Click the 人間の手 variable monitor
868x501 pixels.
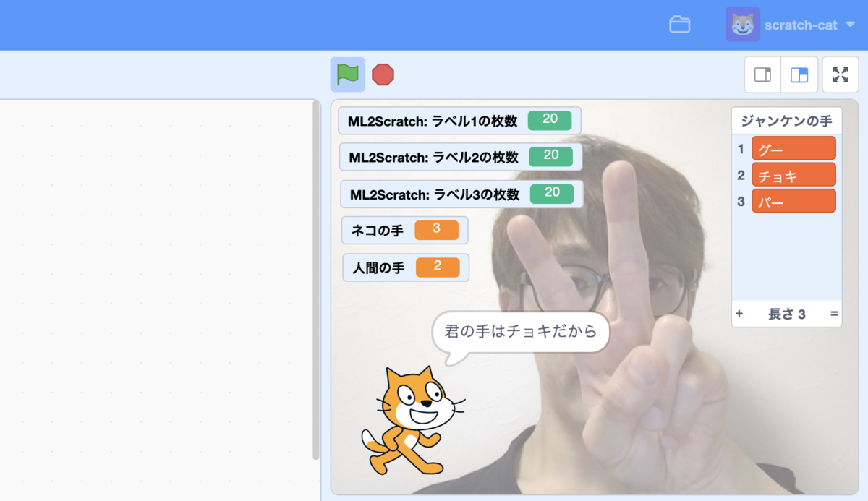pyautogui.click(x=406, y=267)
